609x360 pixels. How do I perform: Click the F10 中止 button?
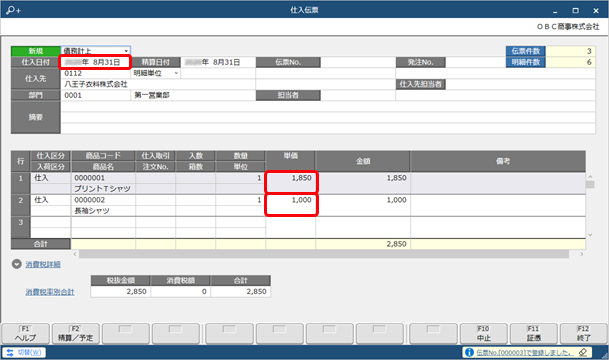click(484, 334)
